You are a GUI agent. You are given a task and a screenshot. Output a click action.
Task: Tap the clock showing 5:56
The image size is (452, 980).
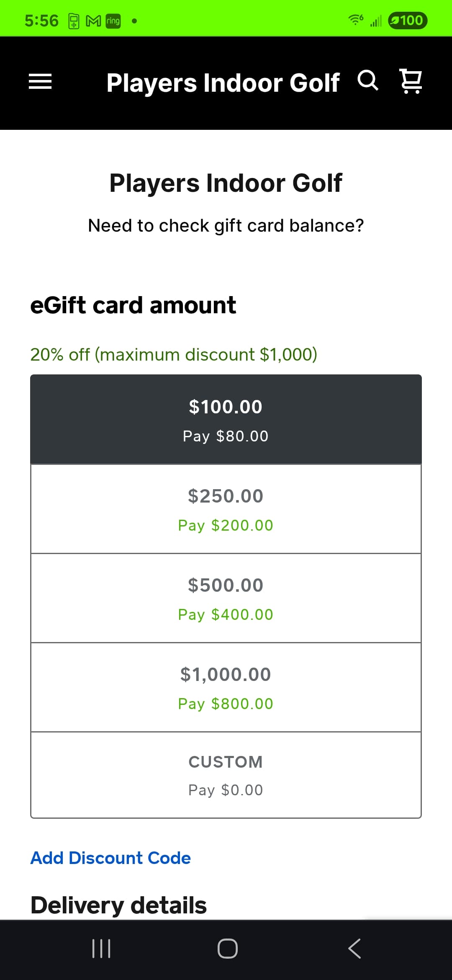(x=41, y=21)
